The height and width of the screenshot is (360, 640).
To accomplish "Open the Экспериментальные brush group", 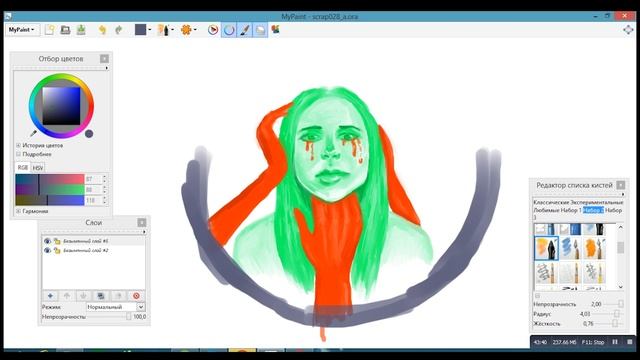I will point(596,202).
